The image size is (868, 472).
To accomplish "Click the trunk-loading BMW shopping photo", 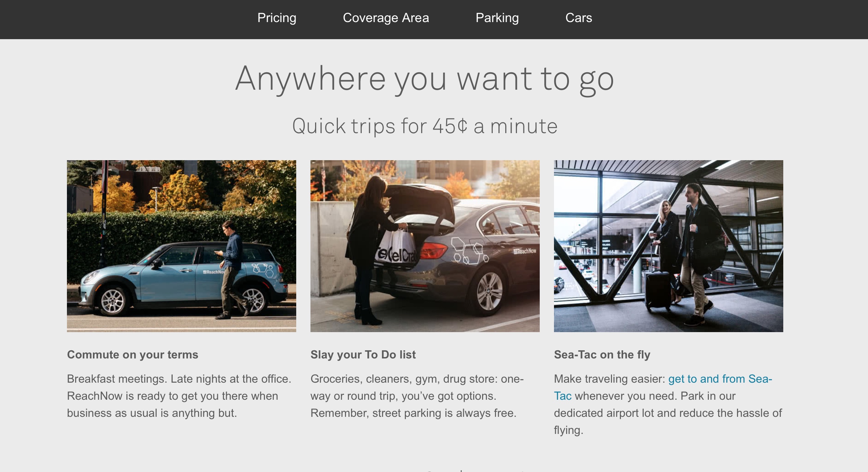I will [x=425, y=246].
